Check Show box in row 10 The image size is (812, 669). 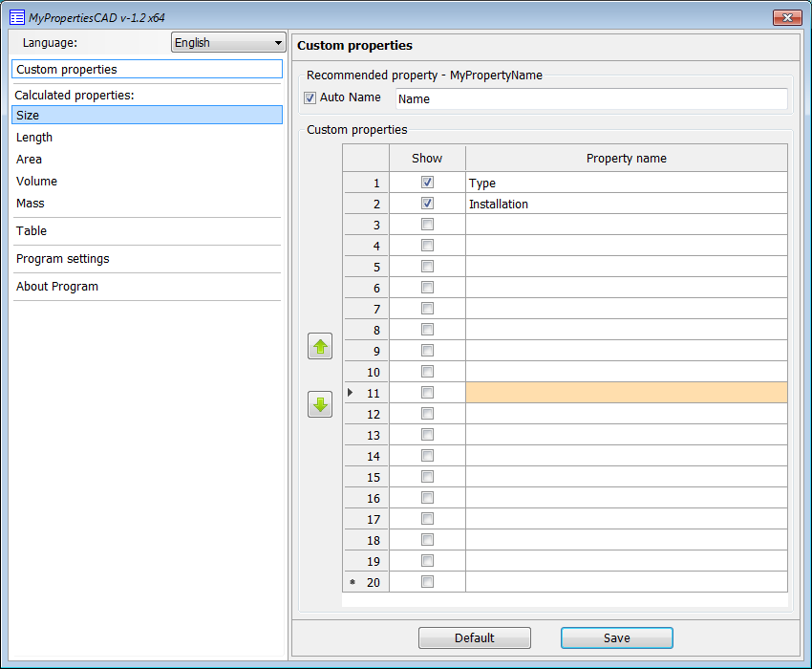click(427, 372)
